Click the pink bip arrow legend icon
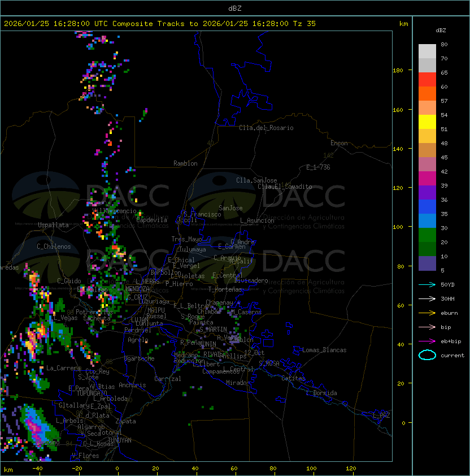 427,327
